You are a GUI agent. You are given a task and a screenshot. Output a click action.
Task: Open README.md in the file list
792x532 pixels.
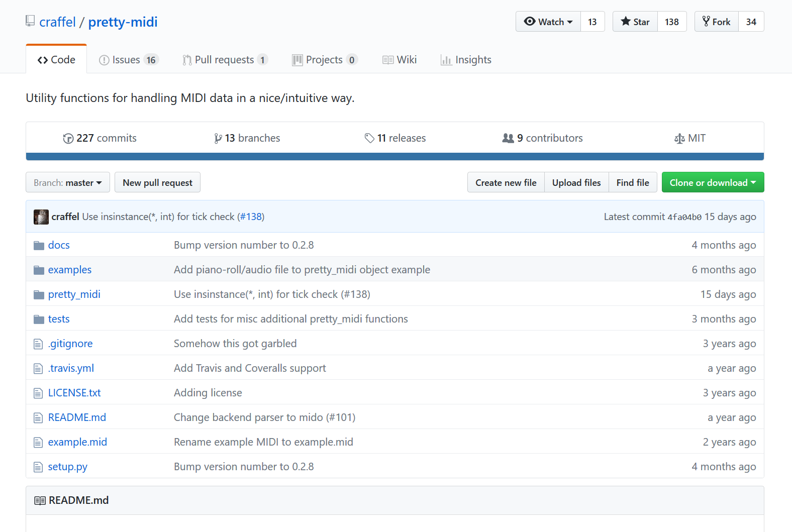pos(77,417)
